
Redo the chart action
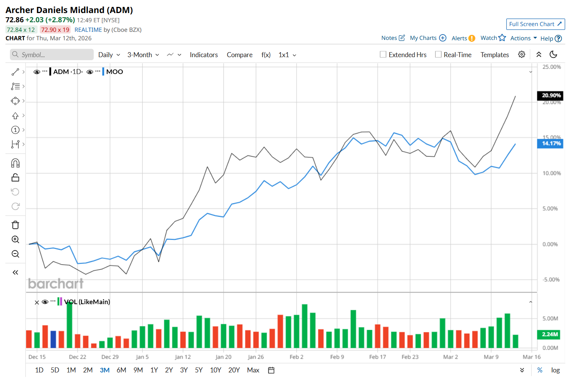pos(15,206)
